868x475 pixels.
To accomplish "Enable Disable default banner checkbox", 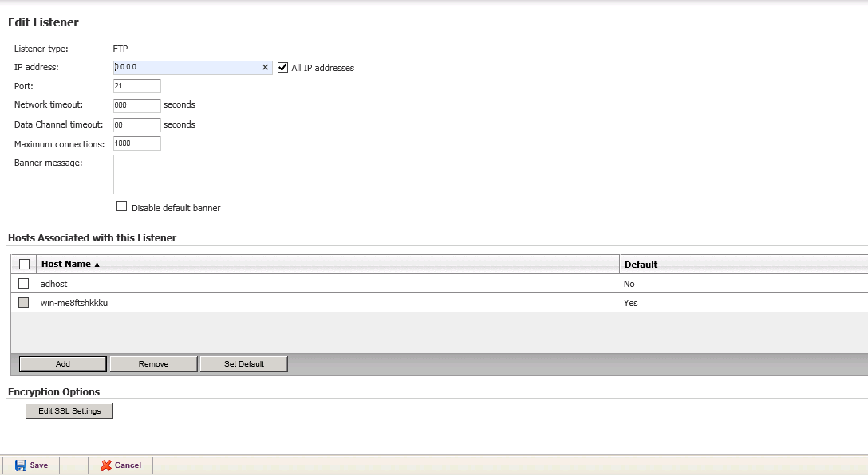I will 122,206.
